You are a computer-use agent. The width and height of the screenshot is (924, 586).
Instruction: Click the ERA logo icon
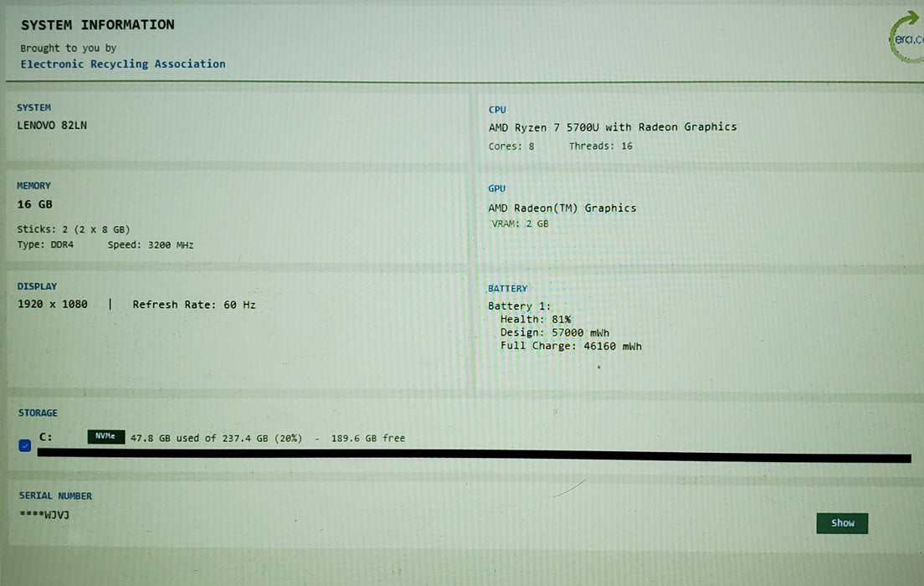[x=906, y=37]
